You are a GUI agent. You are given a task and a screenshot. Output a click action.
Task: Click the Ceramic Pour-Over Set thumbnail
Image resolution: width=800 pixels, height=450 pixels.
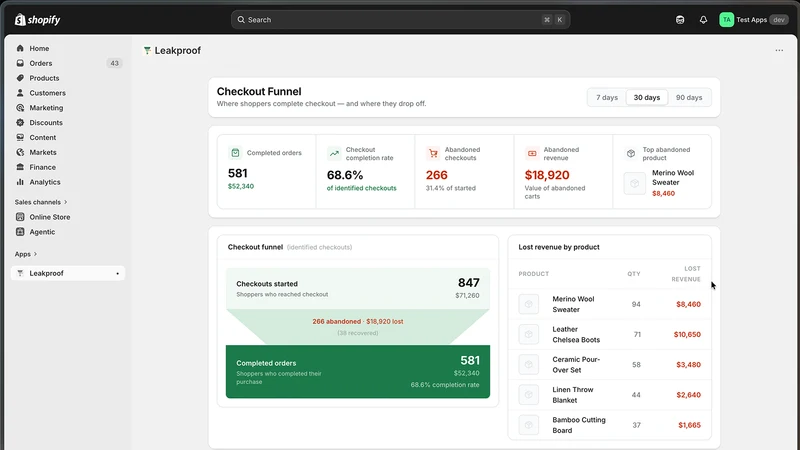click(x=529, y=364)
